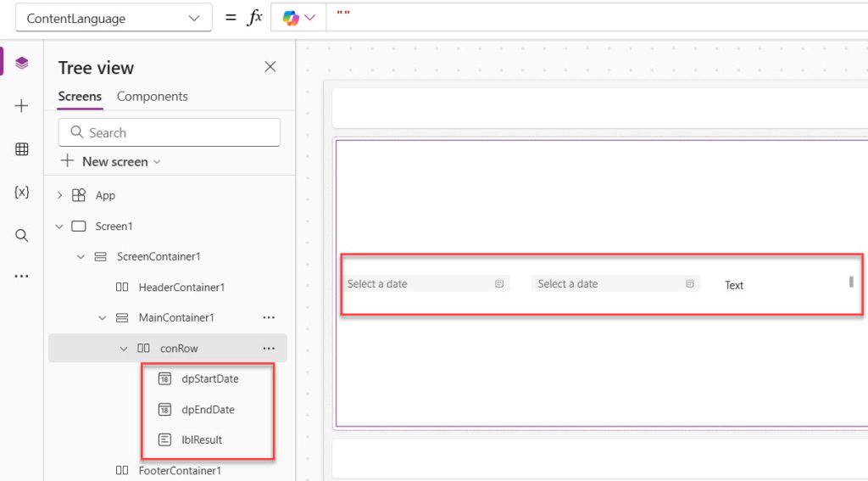Screen dimensions: 868x481
Task: Click the second Select a date picker on canvas
Action: (615, 283)
